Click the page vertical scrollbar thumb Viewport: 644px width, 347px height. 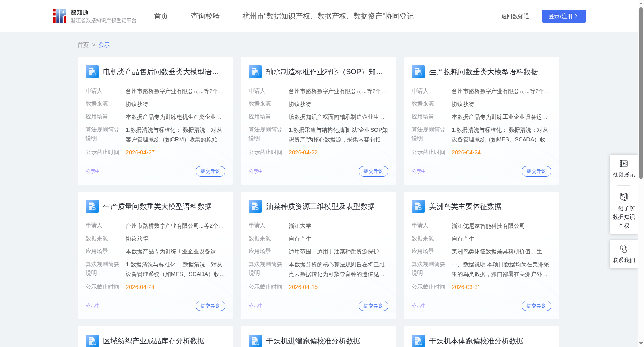pyautogui.click(x=641, y=93)
